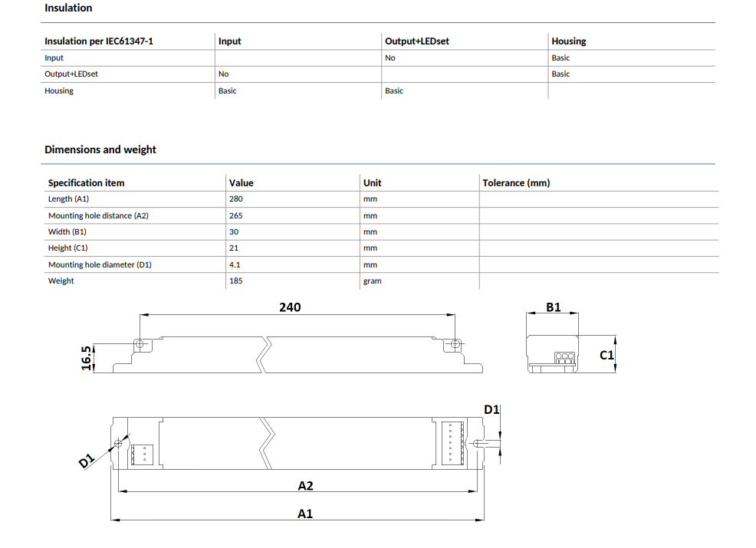The image size is (756, 548).
Task: Click the value "4.1" for hole diameter
Action: pyautogui.click(x=235, y=264)
